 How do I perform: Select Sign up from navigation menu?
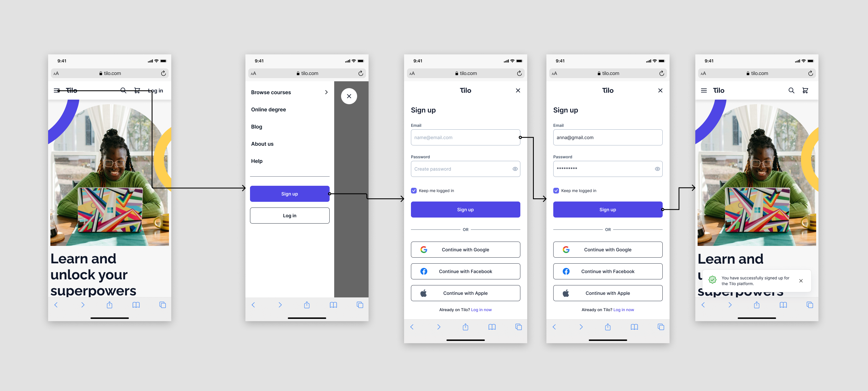(x=290, y=193)
